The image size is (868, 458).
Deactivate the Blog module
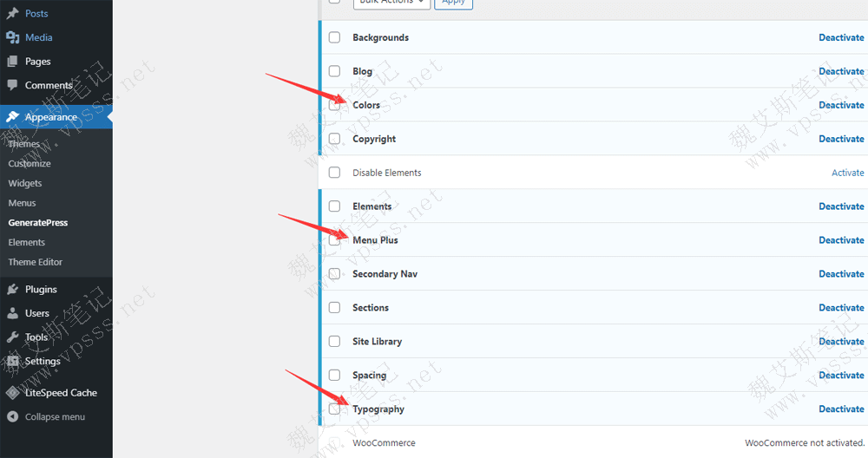click(x=841, y=71)
